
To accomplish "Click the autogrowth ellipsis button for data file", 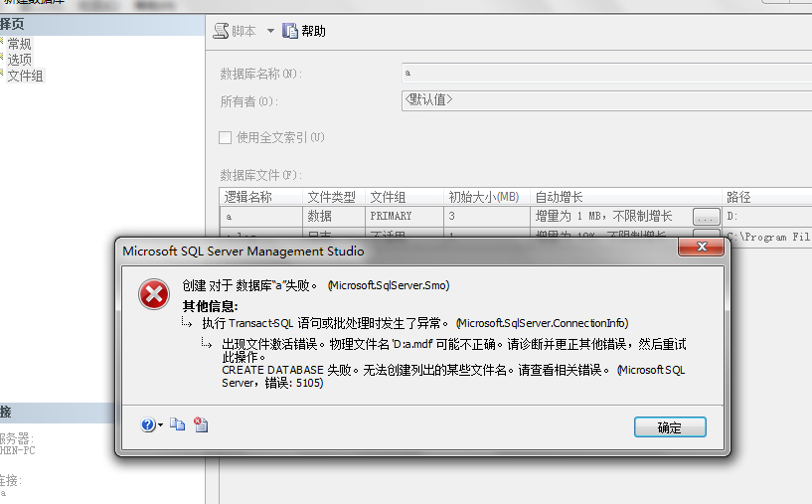I will tap(707, 217).
